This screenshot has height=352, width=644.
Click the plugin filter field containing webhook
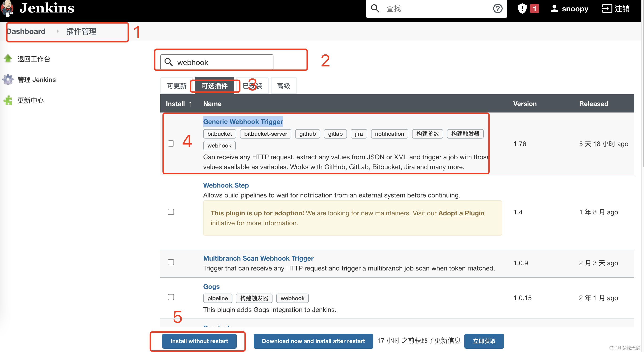[x=217, y=62]
